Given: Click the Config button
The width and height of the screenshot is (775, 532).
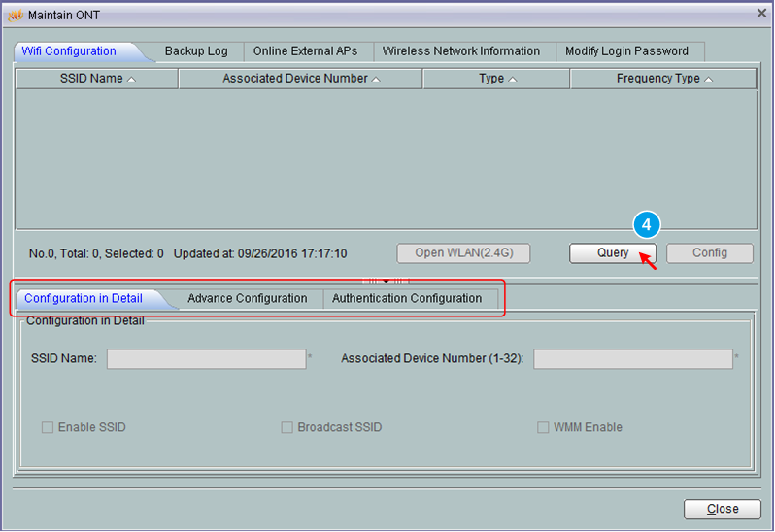Looking at the screenshot, I should [x=709, y=253].
